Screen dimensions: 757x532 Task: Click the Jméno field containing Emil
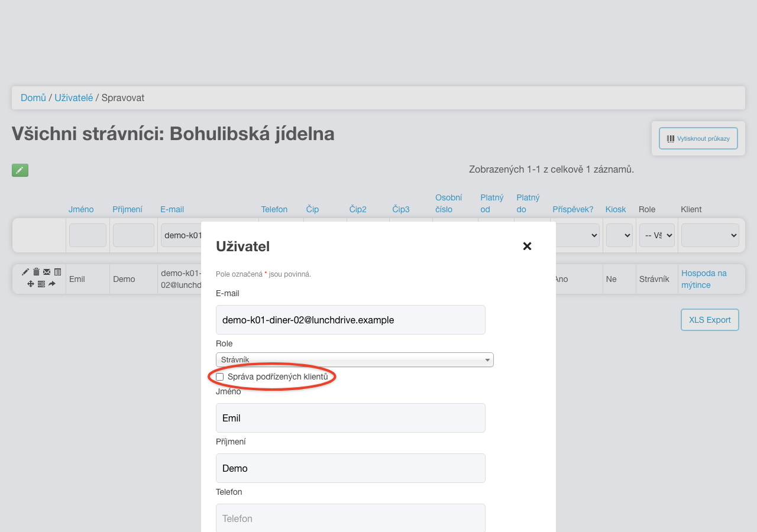point(351,418)
